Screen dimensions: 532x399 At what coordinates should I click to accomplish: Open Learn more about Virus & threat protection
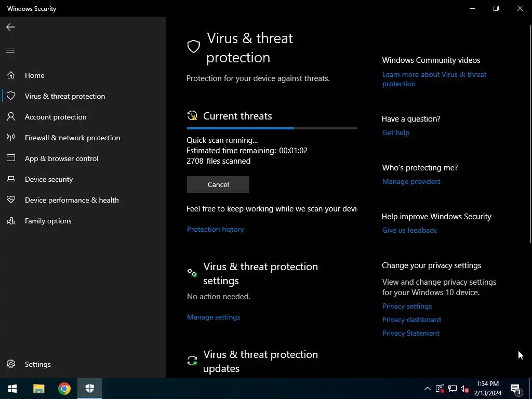pyautogui.click(x=434, y=79)
